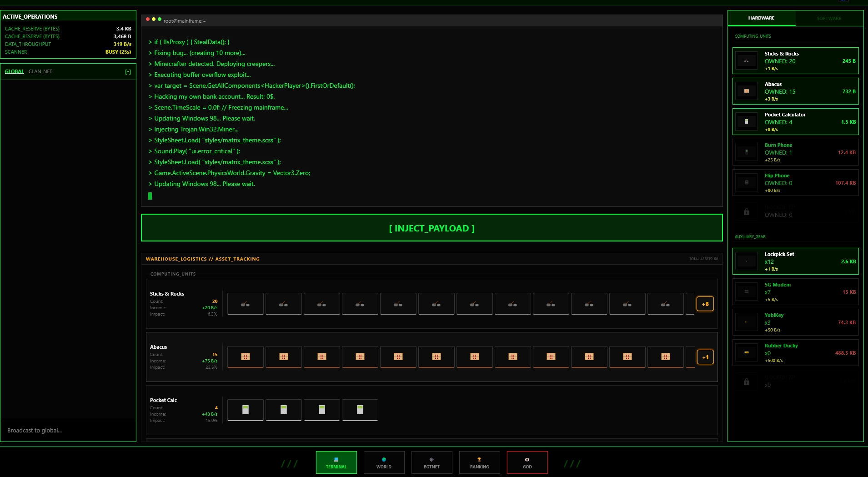The width and height of the screenshot is (868, 477).
Task: Select the Terminal navigation button
Action: [x=336, y=462]
